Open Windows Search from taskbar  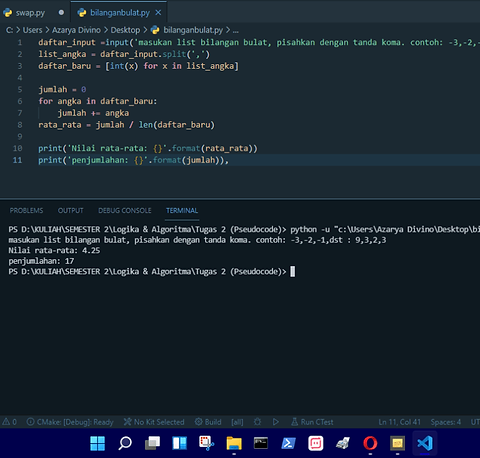(125, 443)
